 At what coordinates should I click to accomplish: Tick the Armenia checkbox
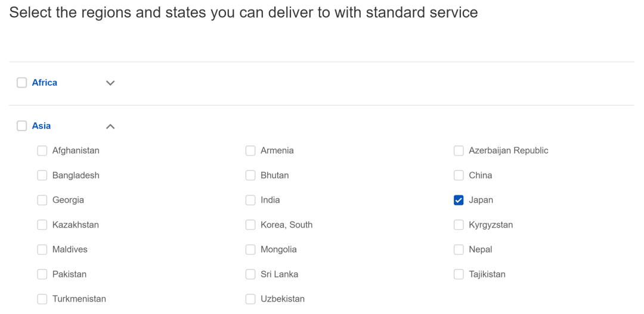(250, 151)
